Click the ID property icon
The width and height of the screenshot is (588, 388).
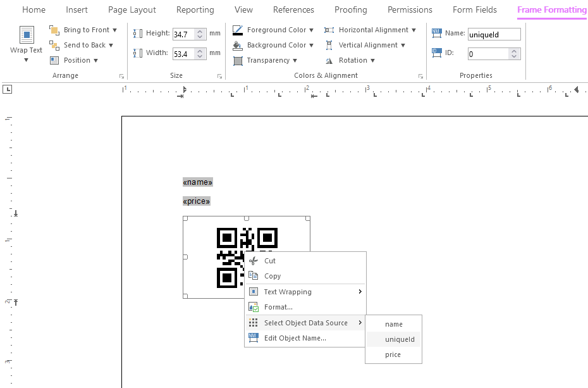436,53
